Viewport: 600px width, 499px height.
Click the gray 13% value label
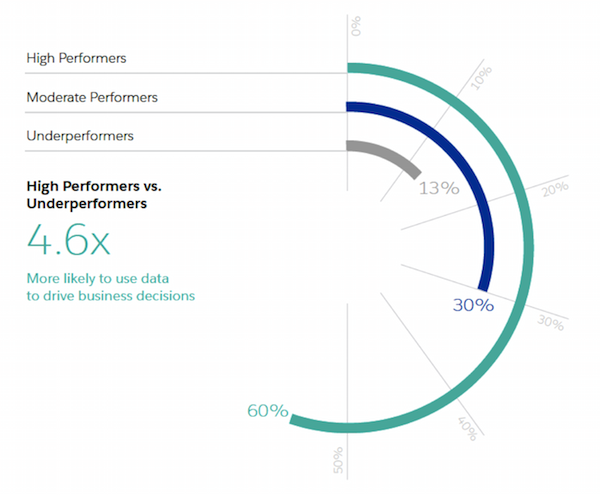(439, 187)
